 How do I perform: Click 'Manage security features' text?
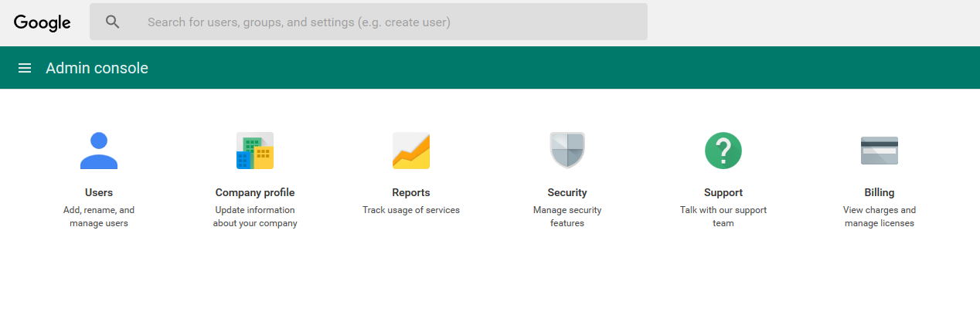[567, 217]
